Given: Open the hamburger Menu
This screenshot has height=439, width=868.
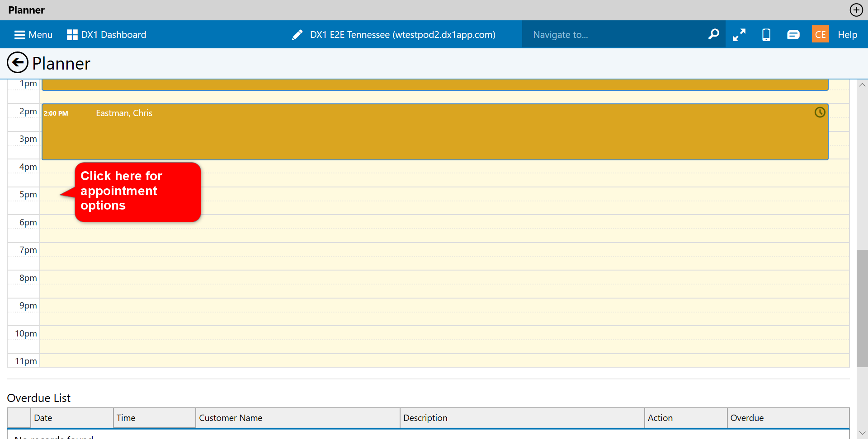Looking at the screenshot, I should 33,35.
